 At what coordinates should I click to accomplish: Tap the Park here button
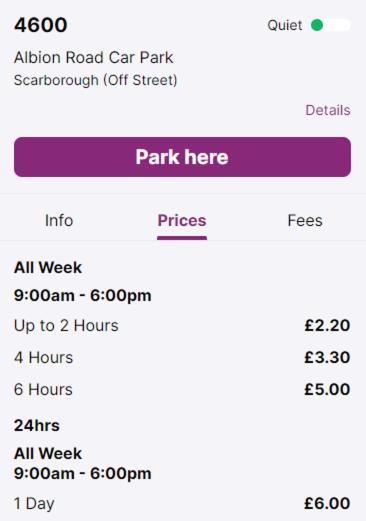(182, 157)
